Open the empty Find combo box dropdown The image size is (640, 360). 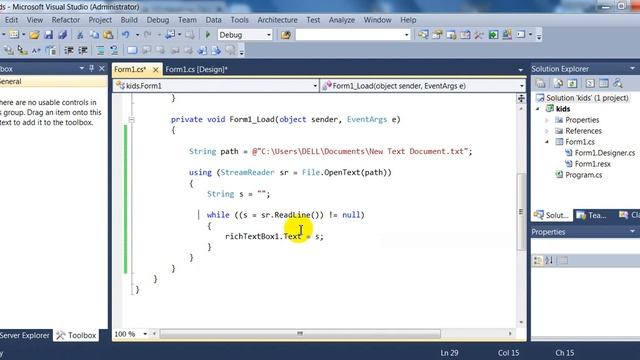406,35
